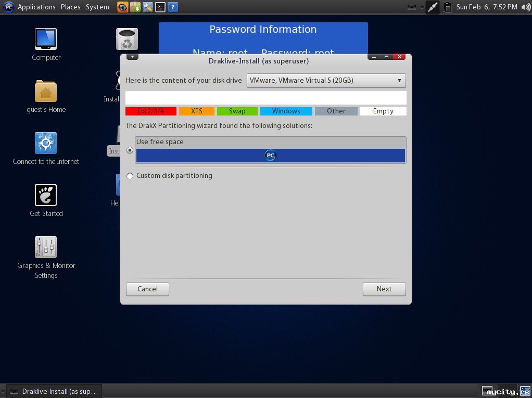Open the PCLinuxOS main menu logo
Screen dimensions: 532x398
pyautogui.click(x=8, y=7)
